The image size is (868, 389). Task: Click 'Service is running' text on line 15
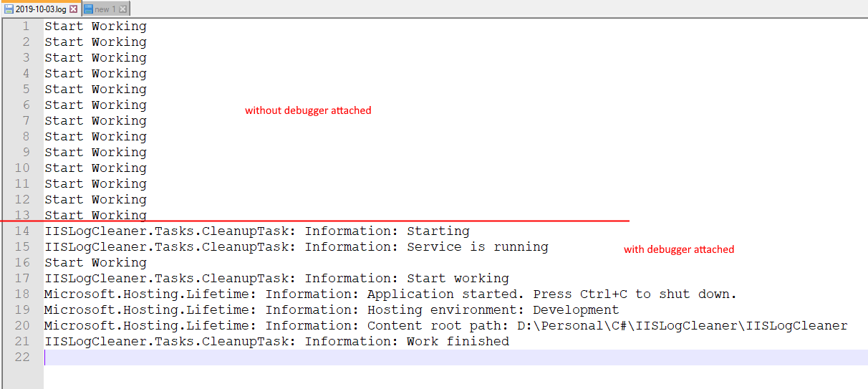(478, 247)
